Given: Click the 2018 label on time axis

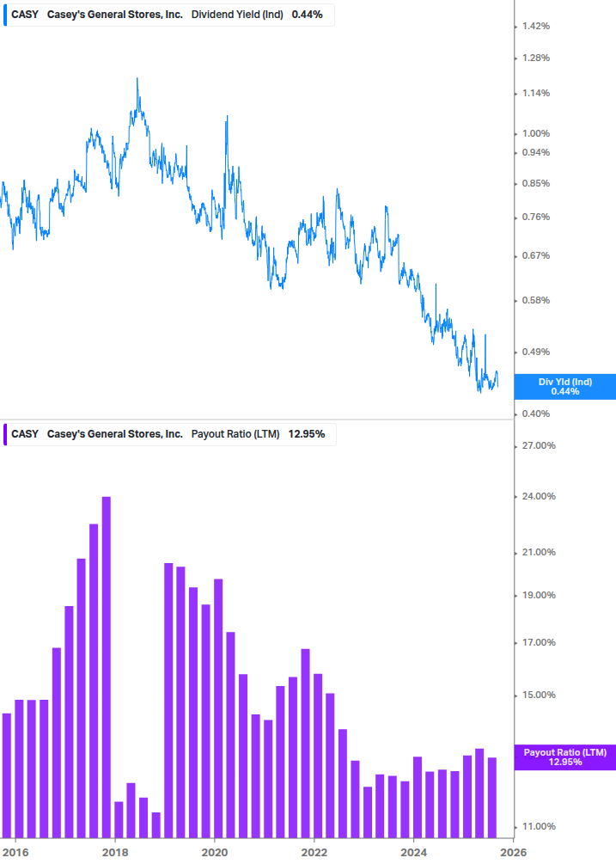Looking at the screenshot, I should (115, 852).
